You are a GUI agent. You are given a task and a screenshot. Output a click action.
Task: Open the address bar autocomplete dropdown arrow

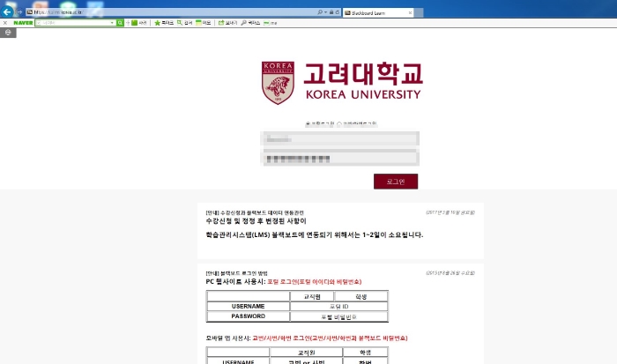(325, 12)
